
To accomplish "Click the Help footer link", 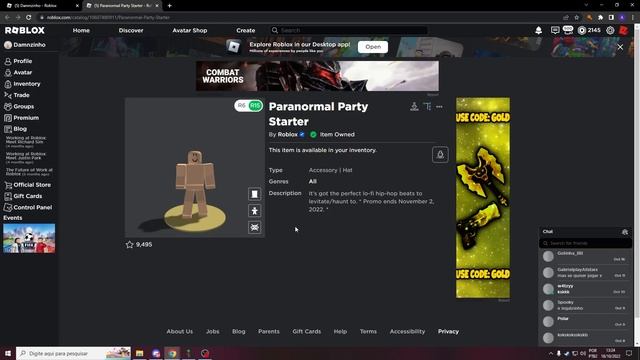I will [x=340, y=331].
